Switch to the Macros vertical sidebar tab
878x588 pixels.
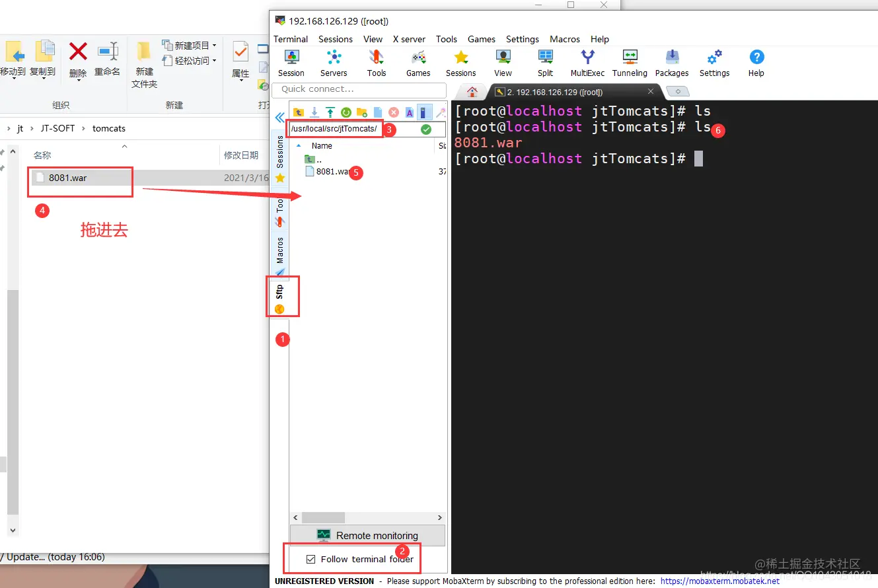[279, 256]
